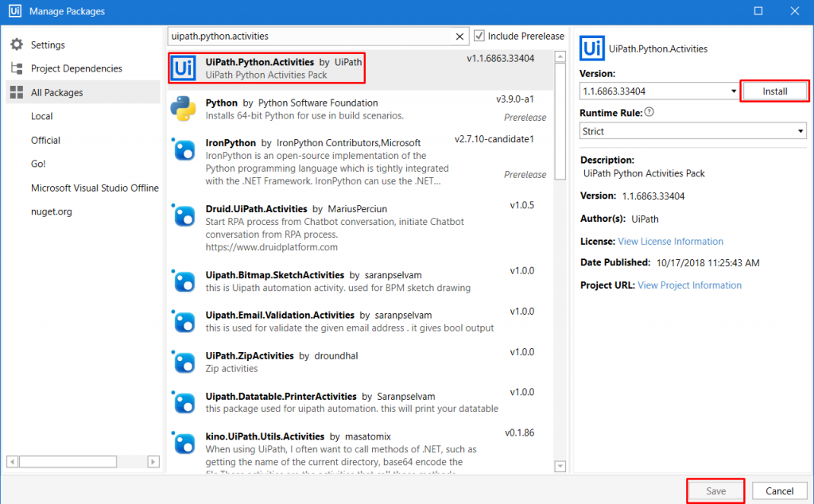
Task: Select UiPath.ZipActivities by droundhal
Action: click(x=282, y=355)
